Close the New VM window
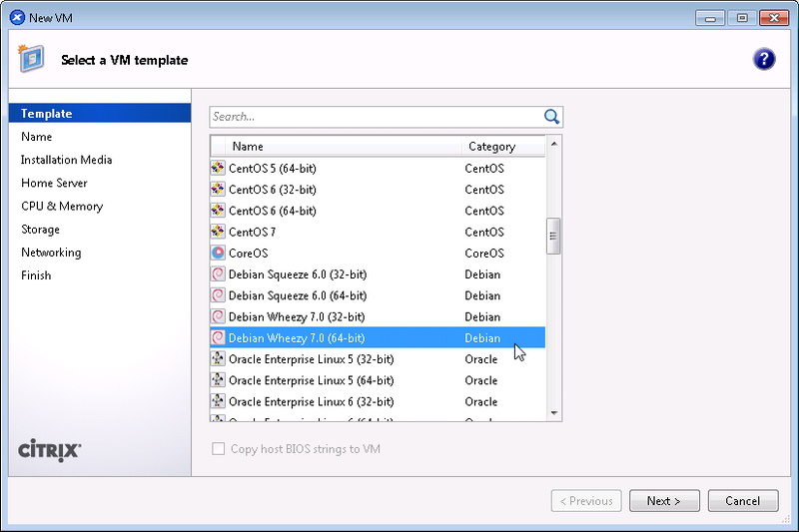 774,18
